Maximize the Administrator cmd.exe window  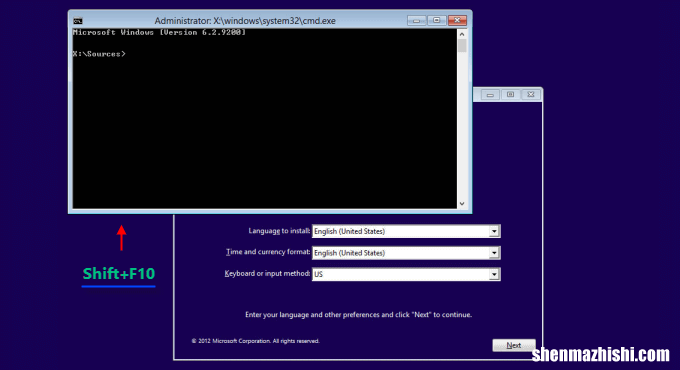[437, 20]
